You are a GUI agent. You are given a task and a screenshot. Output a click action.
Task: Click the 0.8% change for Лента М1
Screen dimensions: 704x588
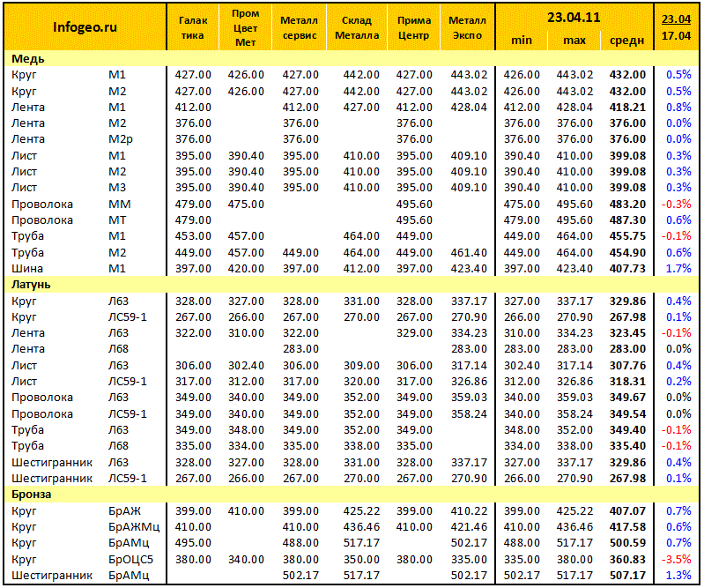click(678, 108)
